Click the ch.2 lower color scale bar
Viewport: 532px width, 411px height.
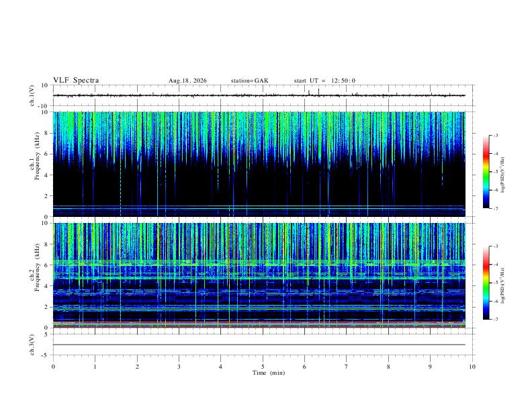[x=486, y=283]
